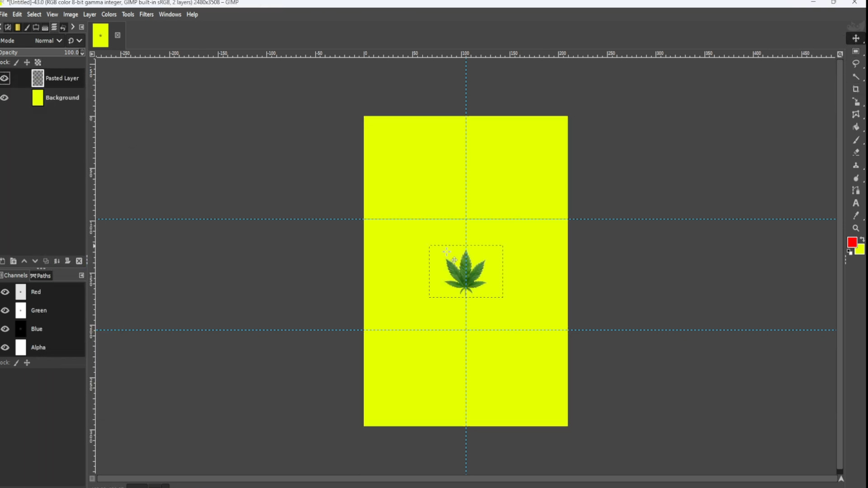Screen dimensions: 868x488
Task: Select the Paintbrush tool in toolbox
Action: pos(856,140)
